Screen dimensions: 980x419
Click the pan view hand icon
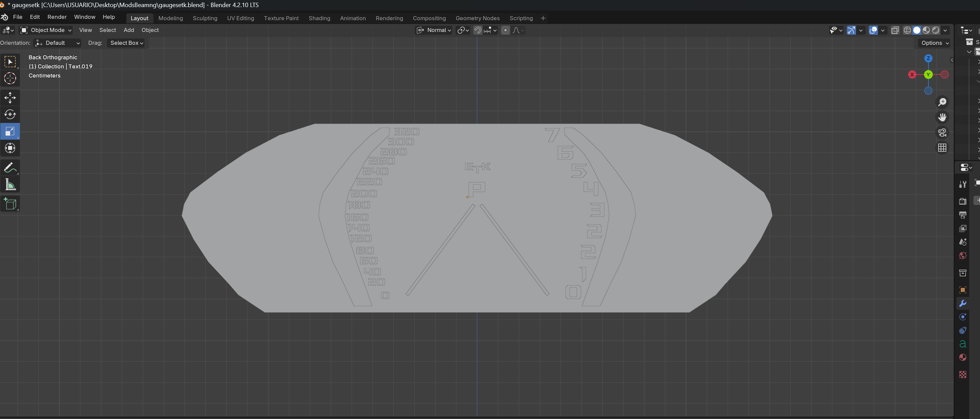pos(942,117)
